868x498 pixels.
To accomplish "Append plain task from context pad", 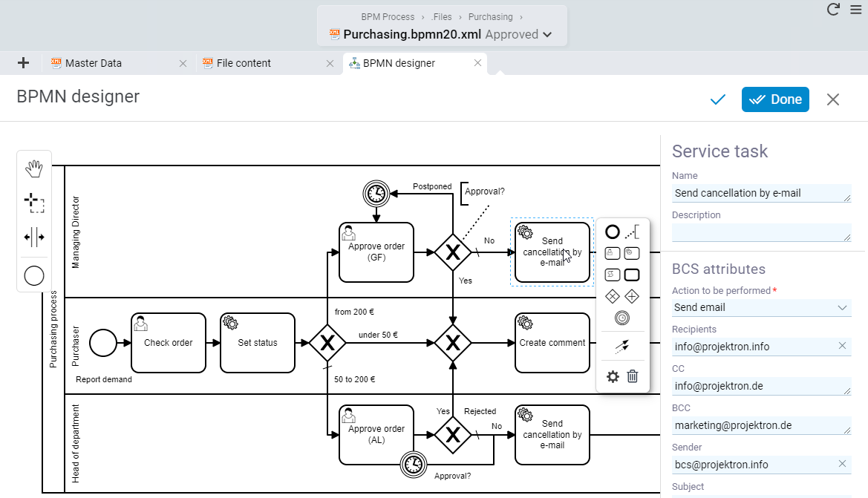I will [x=632, y=275].
